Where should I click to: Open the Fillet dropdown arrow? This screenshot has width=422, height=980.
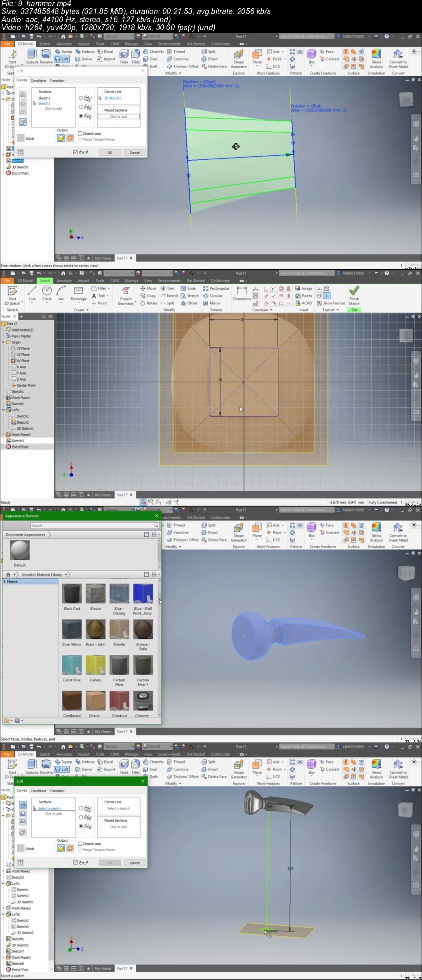click(x=109, y=289)
